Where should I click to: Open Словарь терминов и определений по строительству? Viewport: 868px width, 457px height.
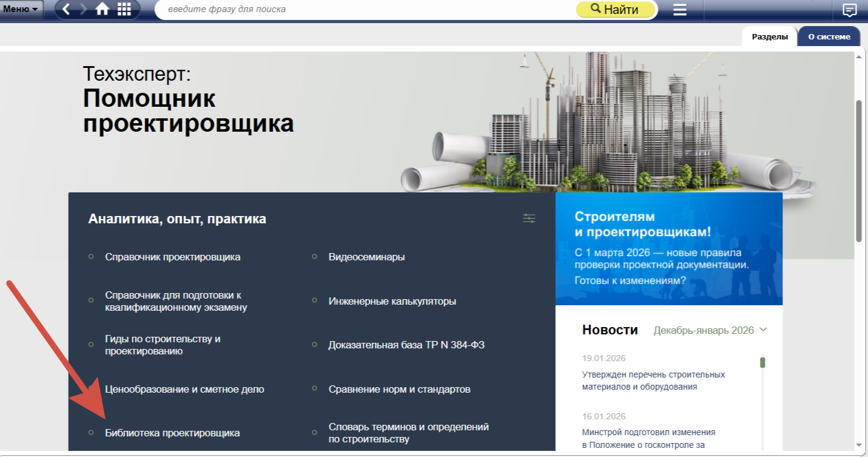tap(409, 433)
